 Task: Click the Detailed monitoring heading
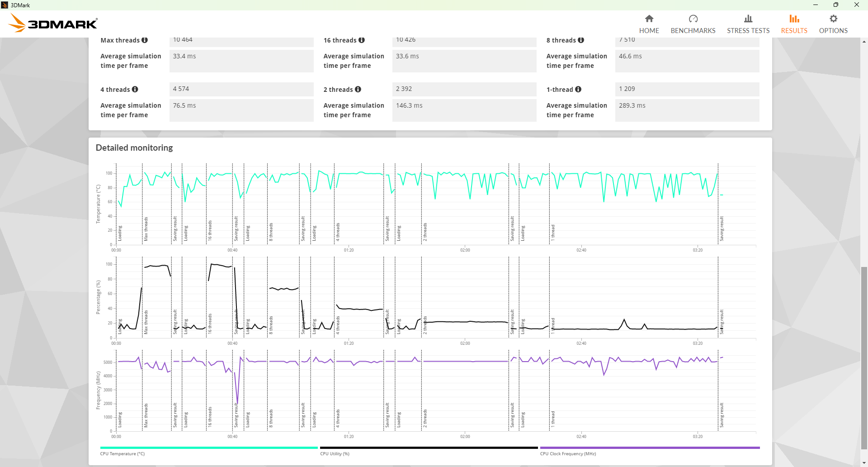pos(134,148)
